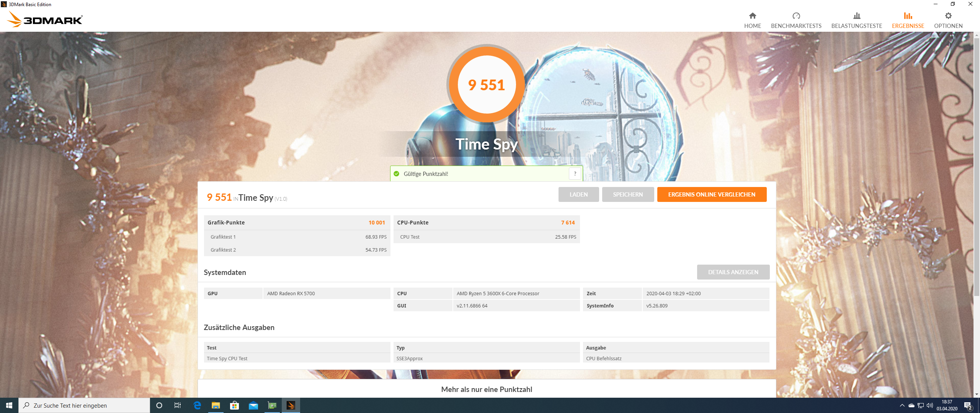980x413 pixels.
Task: Click the vertical scrollbar down arrow
Action: 977,394
